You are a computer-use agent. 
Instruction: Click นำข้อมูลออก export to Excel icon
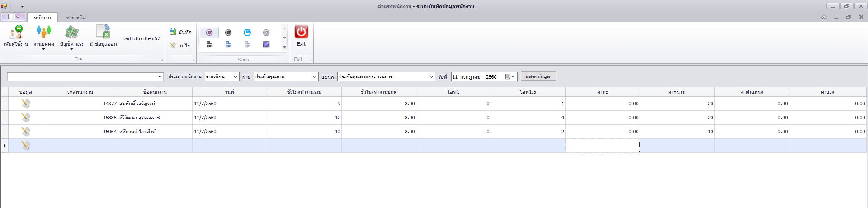tap(103, 32)
